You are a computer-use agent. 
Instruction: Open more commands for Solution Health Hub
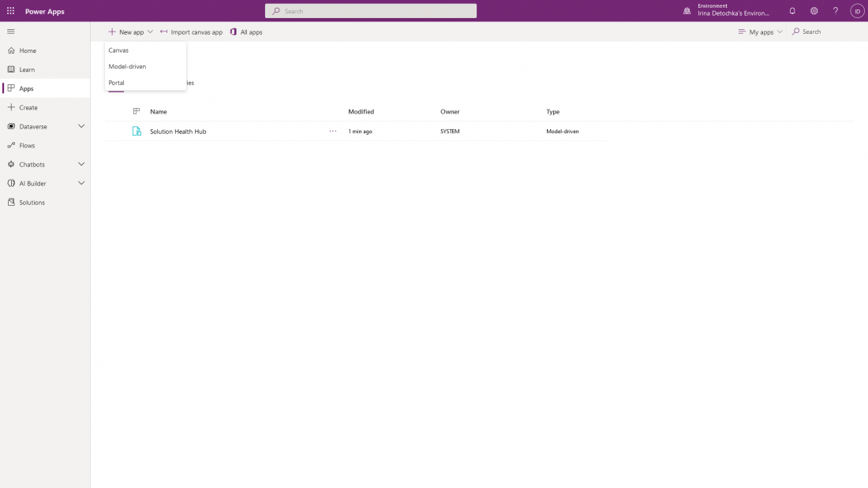[x=333, y=132]
